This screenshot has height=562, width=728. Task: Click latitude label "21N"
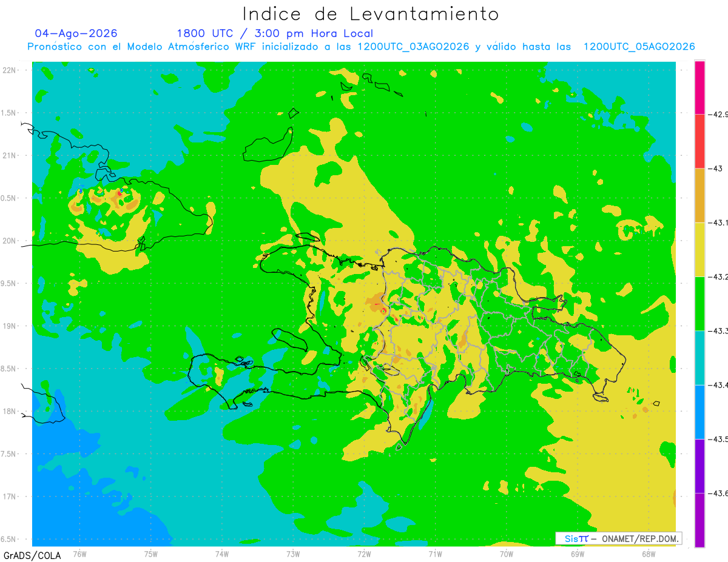point(10,156)
